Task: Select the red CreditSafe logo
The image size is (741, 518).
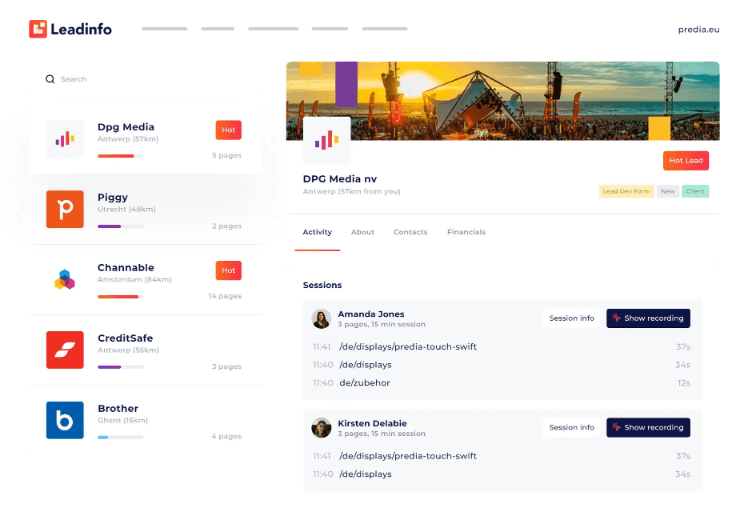Action: coord(65,350)
